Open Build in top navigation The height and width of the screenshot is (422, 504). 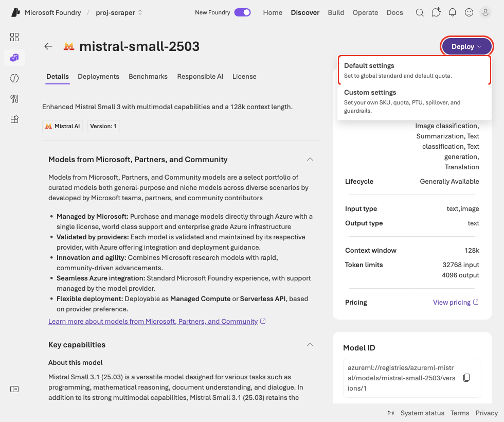(336, 12)
